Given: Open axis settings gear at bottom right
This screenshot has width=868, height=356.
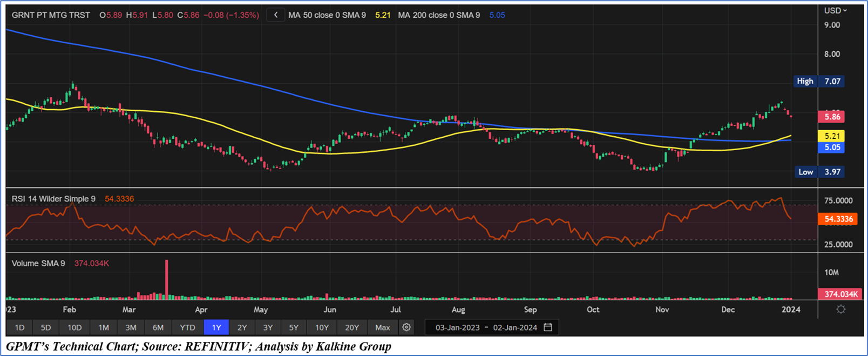Looking at the screenshot, I should click(x=841, y=310).
